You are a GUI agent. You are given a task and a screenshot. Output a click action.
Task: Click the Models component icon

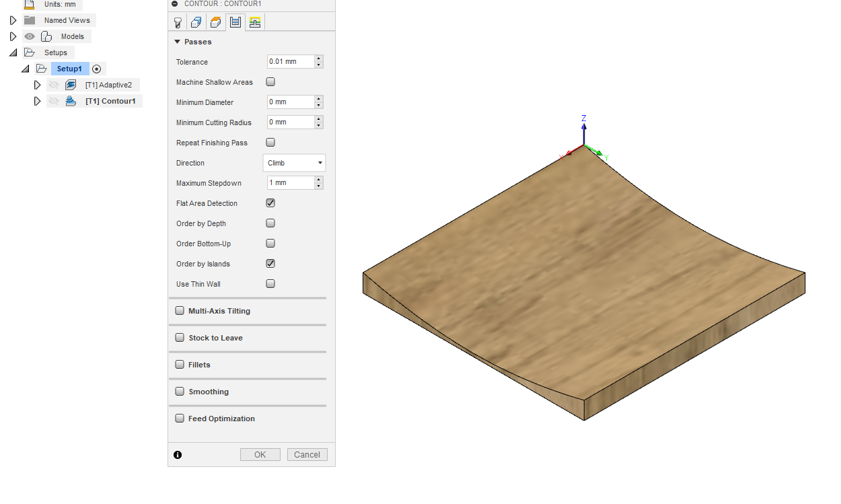46,36
